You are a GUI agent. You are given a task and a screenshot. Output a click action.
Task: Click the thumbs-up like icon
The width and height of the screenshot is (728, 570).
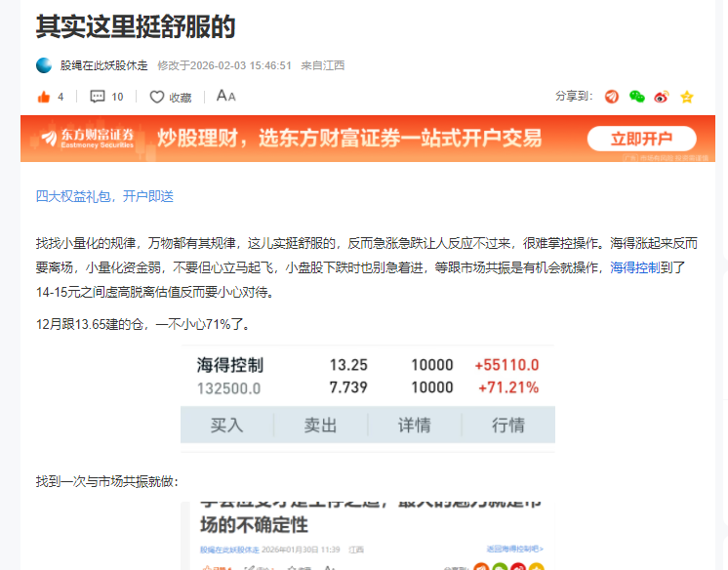click(x=44, y=97)
